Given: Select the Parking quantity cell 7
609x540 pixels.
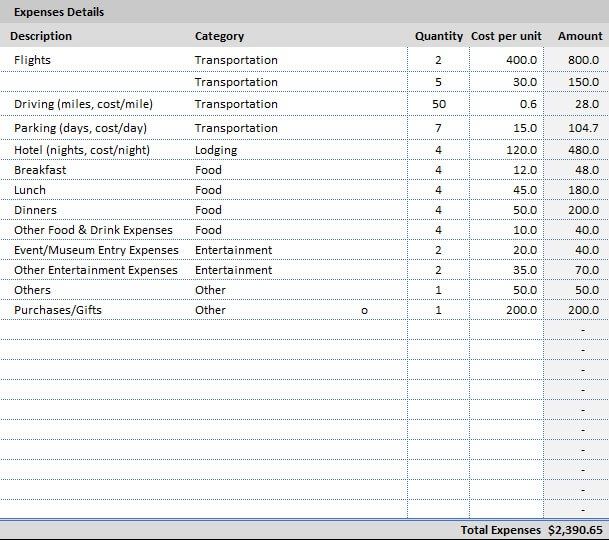Looking at the screenshot, I should [438, 128].
